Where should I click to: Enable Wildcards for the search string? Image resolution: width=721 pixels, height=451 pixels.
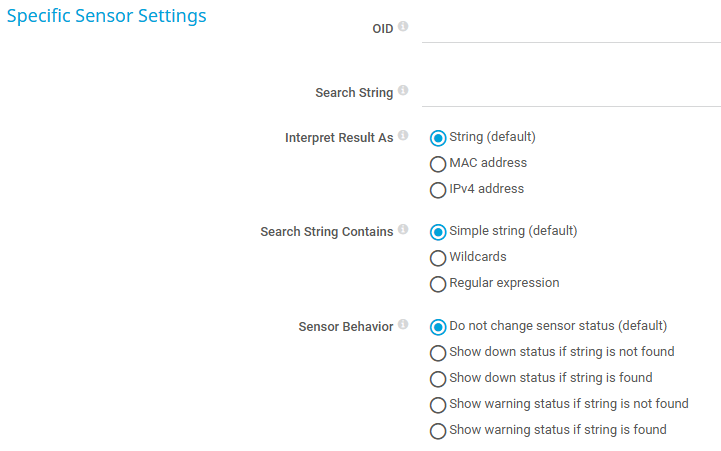(438, 258)
